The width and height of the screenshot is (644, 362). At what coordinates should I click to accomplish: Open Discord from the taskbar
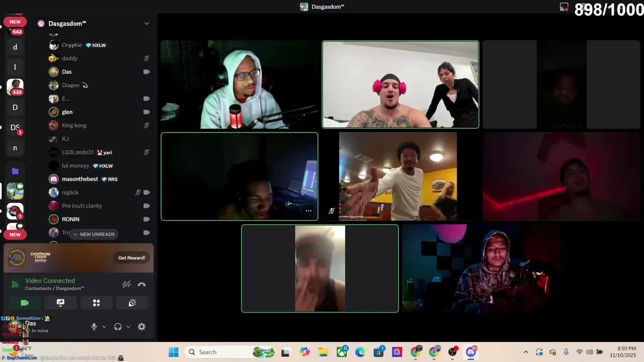point(471,352)
